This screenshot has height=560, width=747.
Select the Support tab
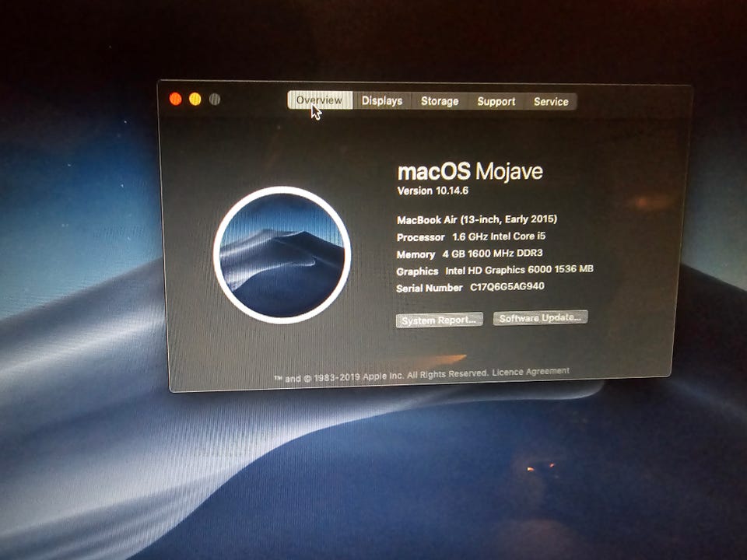click(x=496, y=101)
